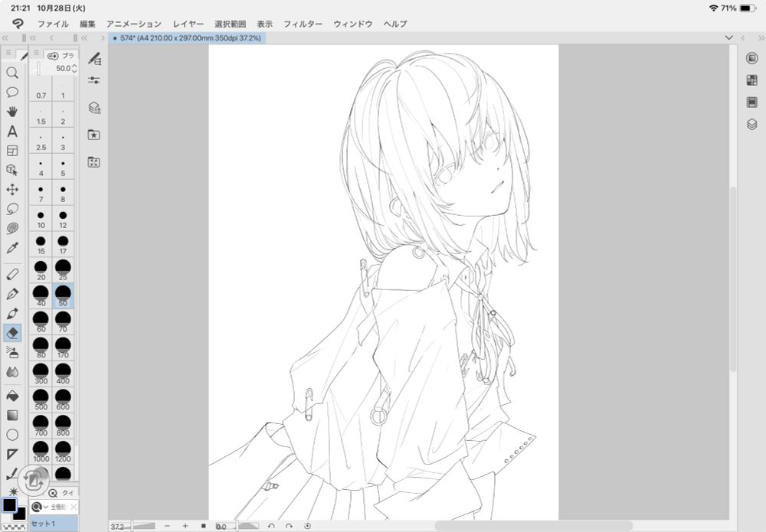Choose brush size 5 preset
This screenshot has width=766, height=532.
pos(63,167)
